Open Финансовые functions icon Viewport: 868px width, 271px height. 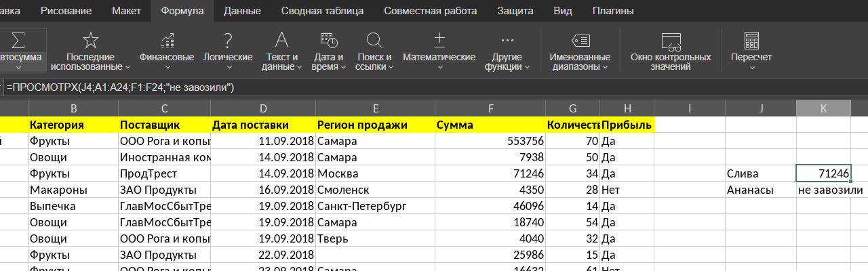point(167,39)
